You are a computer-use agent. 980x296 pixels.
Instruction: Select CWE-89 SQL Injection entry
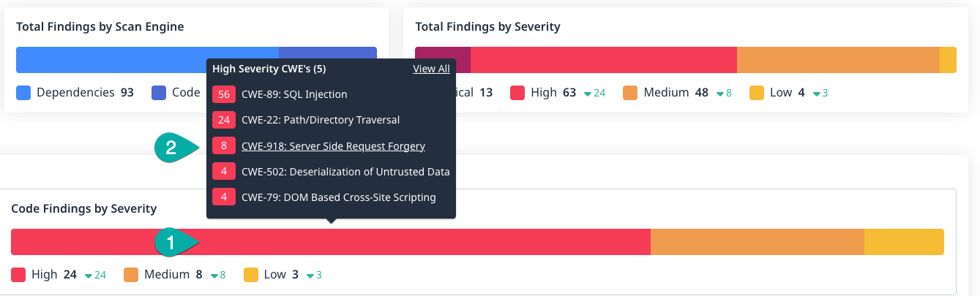294,94
